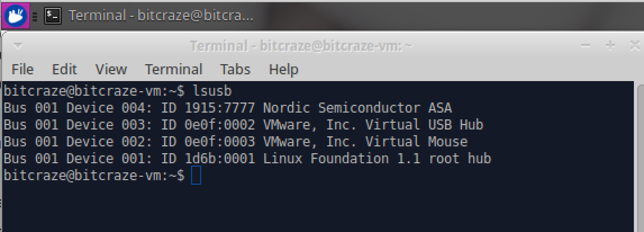Open the Terminal menu
This screenshot has height=232, width=644.
173,69
